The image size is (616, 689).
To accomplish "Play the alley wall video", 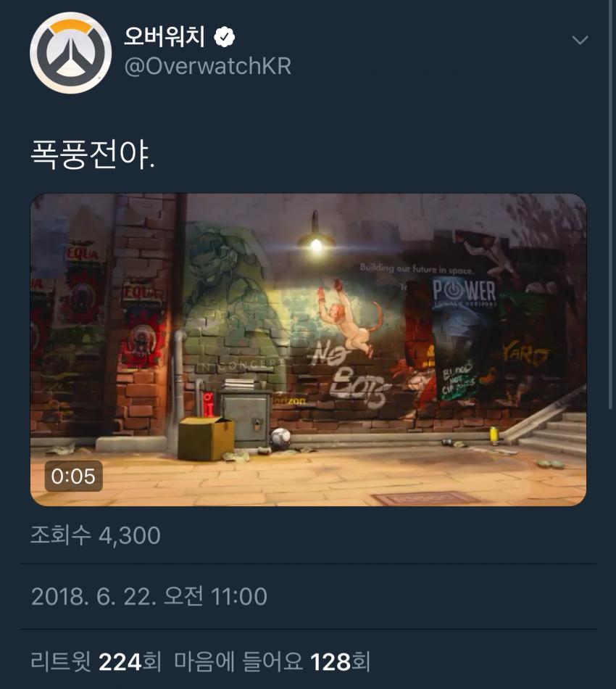I will pyautogui.click(x=308, y=350).
